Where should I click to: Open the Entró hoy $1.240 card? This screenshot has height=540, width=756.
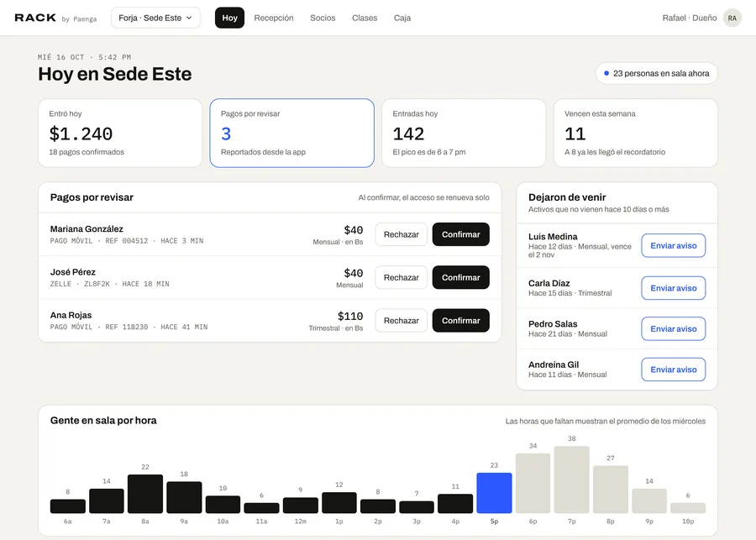(x=120, y=133)
